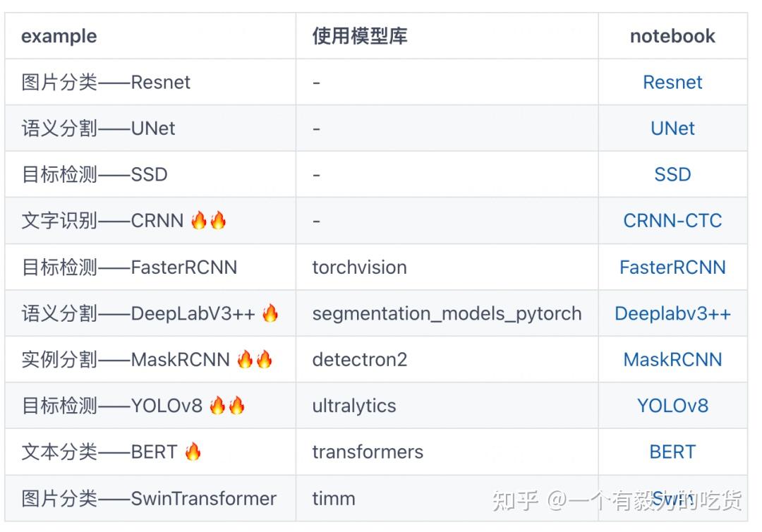Click the notebook column header

672,36
